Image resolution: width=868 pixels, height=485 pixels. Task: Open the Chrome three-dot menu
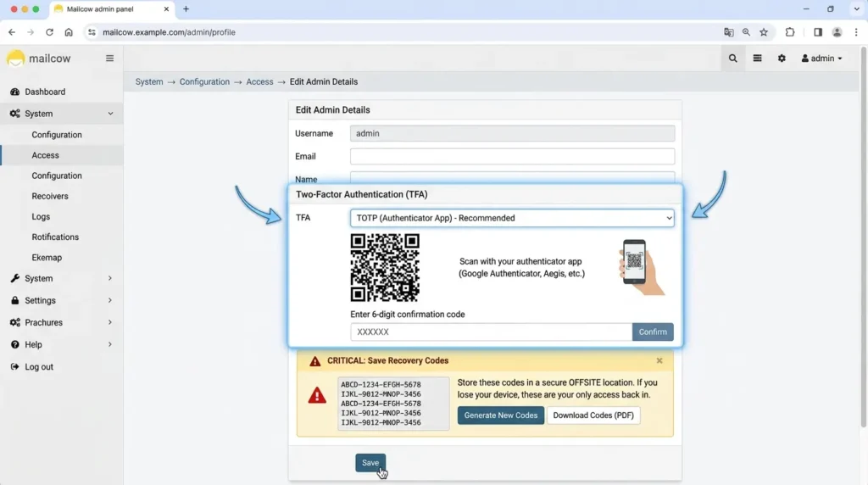tap(856, 32)
